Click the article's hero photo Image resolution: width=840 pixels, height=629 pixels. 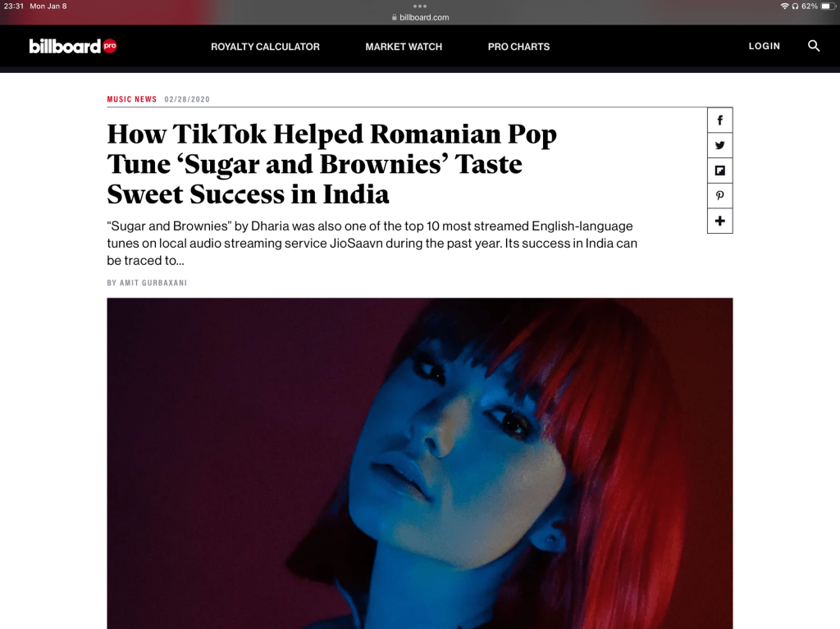click(x=420, y=463)
